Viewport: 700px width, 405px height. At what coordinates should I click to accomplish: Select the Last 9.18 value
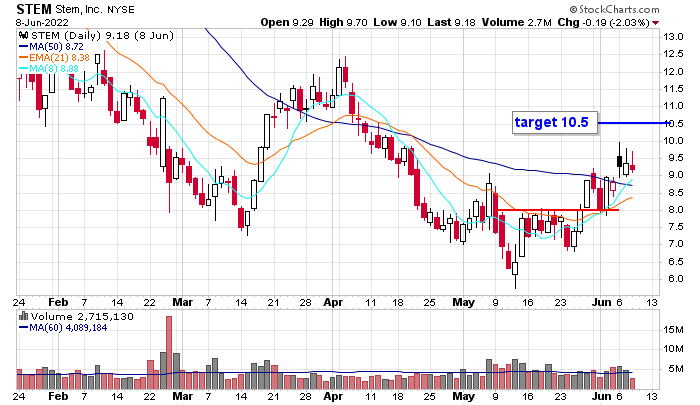click(x=451, y=22)
